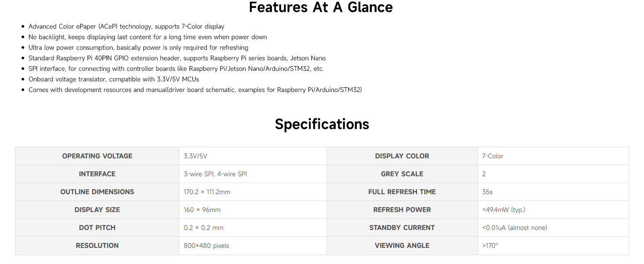Select the OPERATING VOLTAGE label cell
The height and width of the screenshot is (264, 644).
(97, 156)
